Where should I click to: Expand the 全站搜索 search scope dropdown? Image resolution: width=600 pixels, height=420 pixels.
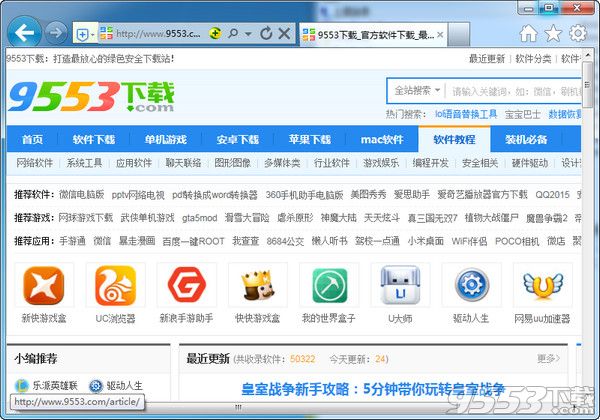[417, 91]
